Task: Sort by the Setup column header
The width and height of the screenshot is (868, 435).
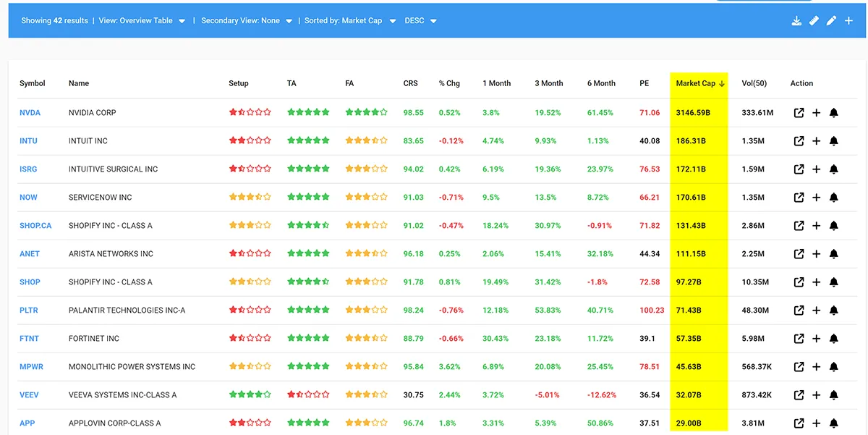Action: [238, 83]
